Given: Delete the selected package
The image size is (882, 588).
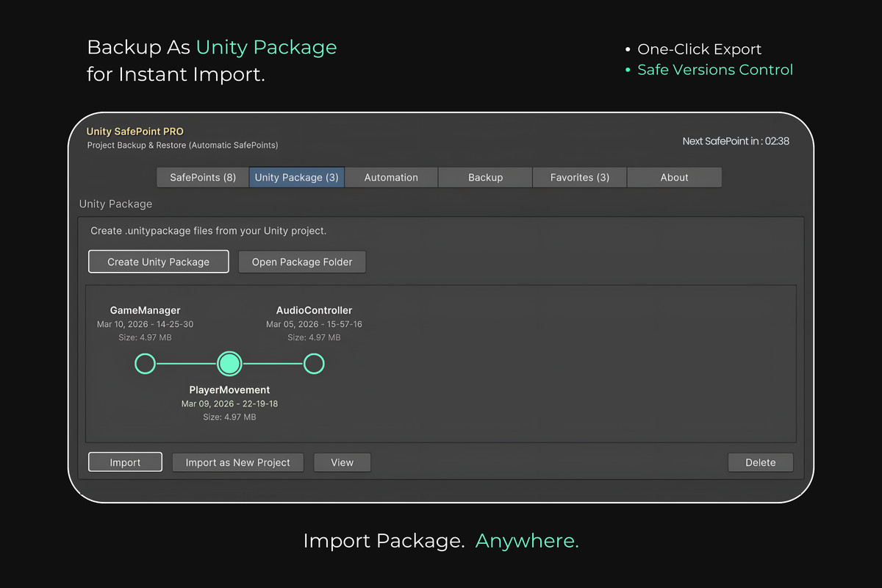Looking at the screenshot, I should (761, 462).
